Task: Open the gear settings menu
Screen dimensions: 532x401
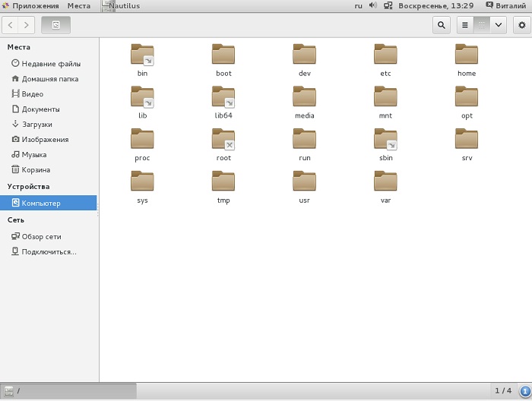Action: [522, 25]
